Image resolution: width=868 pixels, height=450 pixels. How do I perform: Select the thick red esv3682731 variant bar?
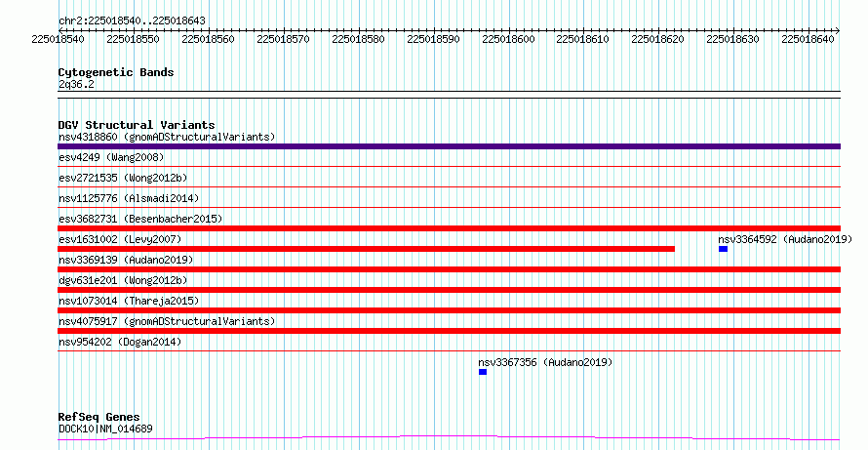[x=449, y=228]
